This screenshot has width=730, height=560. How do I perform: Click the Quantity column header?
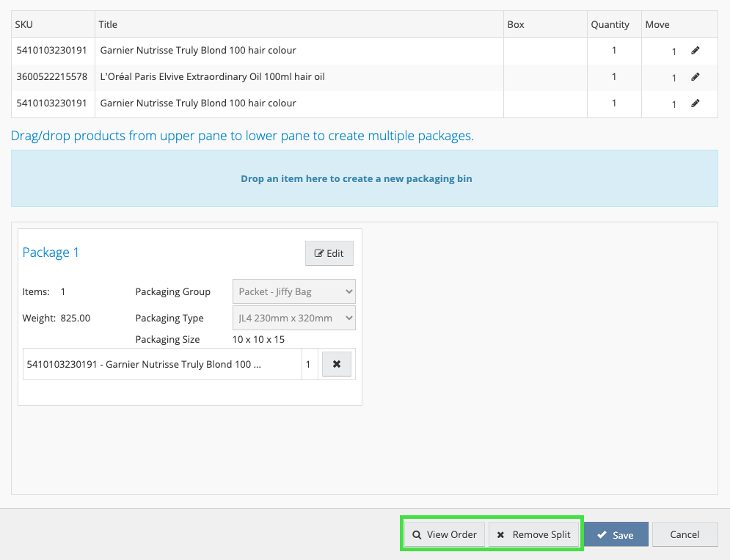[x=610, y=24]
